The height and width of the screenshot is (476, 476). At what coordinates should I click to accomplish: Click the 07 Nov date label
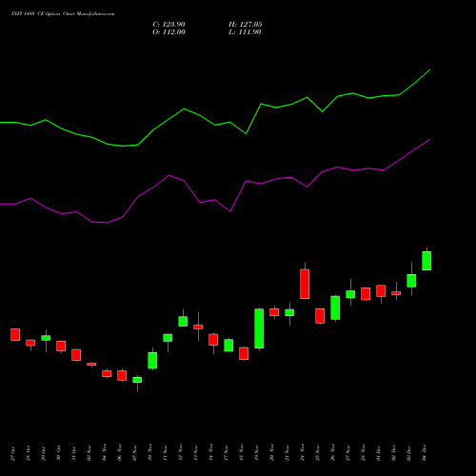pyautogui.click(x=135, y=453)
